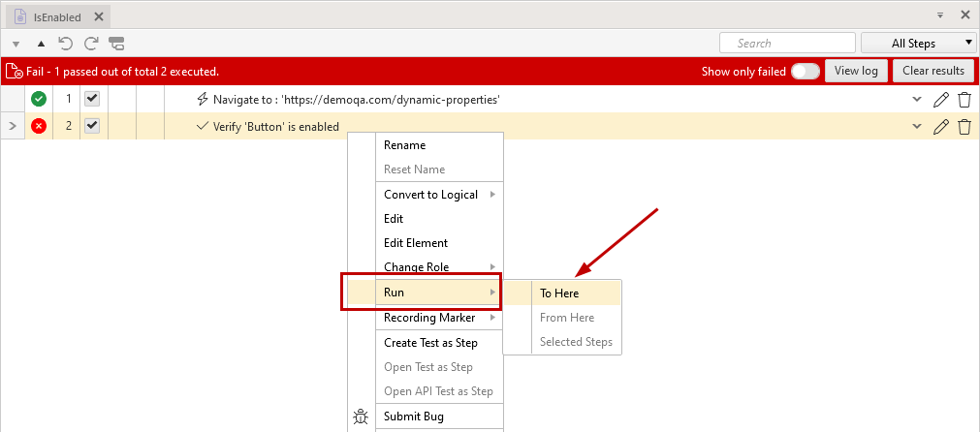Toggle the Show only failed switch
Image resolution: width=980 pixels, height=432 pixels.
coord(805,71)
